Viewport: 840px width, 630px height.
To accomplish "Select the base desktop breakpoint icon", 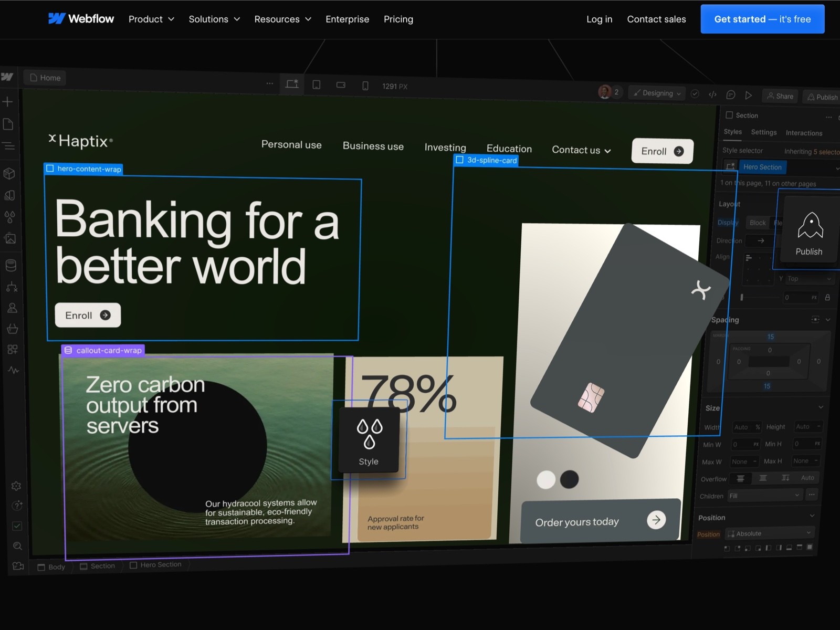I will [292, 83].
